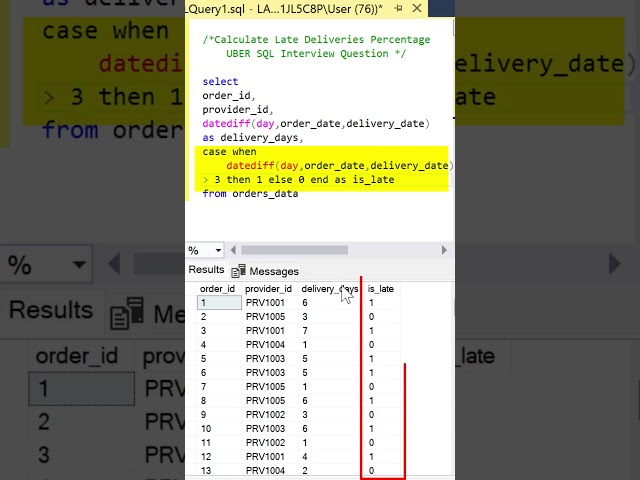Screen dimensions: 640x480
Task: Click the horizontal scrollbar right arrow
Action: coord(444,250)
